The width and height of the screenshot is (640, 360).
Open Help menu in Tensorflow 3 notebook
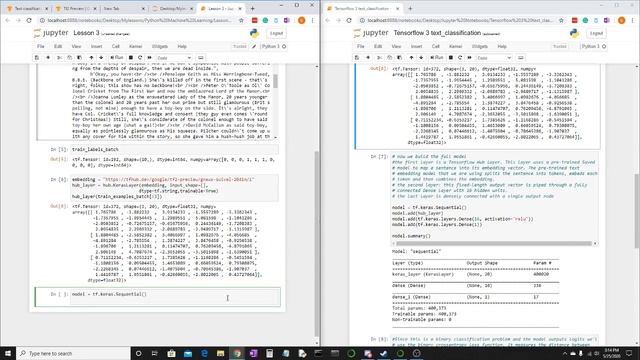(502, 47)
